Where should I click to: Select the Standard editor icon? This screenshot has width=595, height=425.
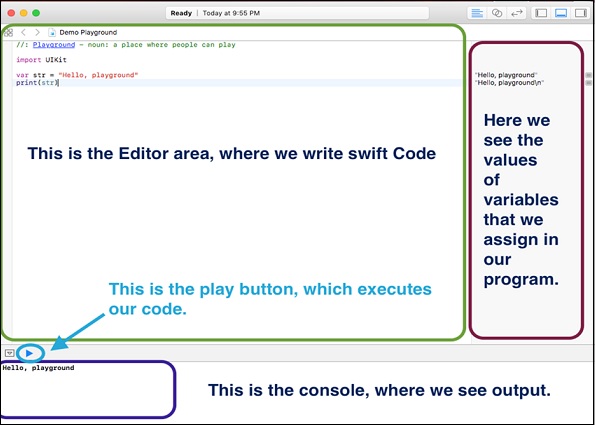[477, 13]
